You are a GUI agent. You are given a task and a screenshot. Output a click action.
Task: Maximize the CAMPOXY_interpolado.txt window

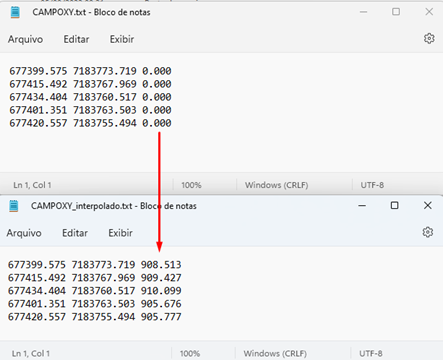coord(395,205)
